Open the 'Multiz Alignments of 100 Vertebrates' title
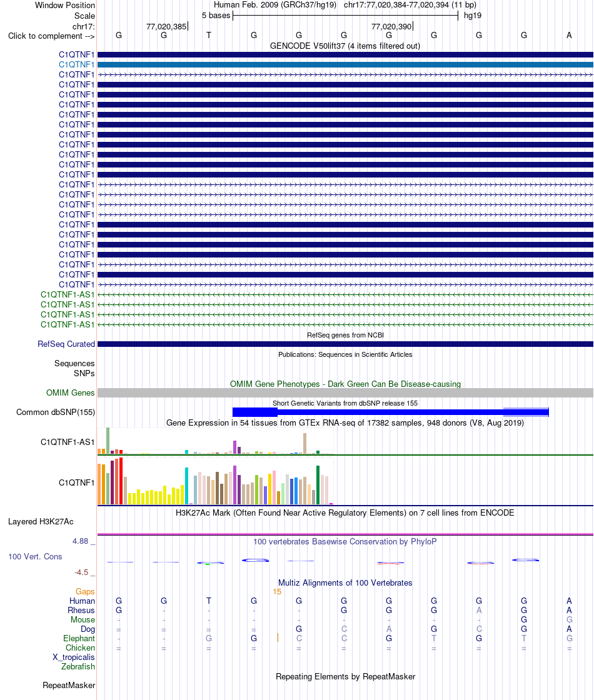594x700 pixels. [345, 583]
